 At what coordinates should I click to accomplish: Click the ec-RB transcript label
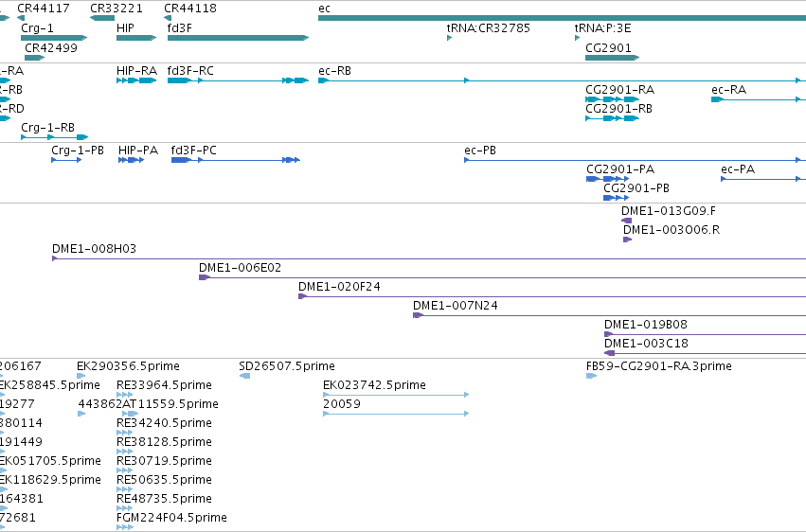334,70
